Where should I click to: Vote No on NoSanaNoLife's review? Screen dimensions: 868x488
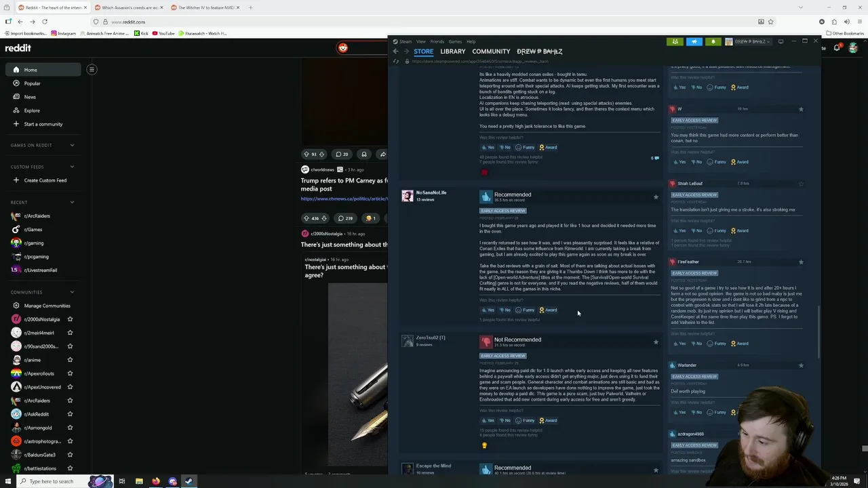(505, 310)
